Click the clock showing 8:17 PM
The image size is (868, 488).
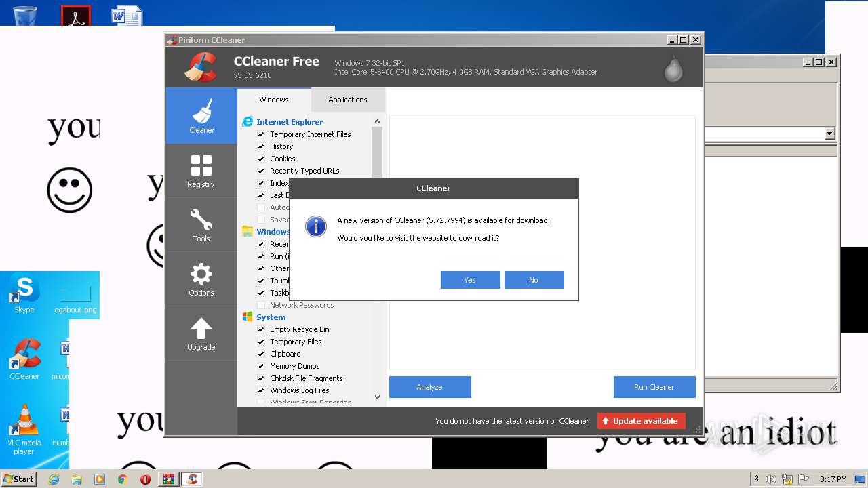point(833,479)
